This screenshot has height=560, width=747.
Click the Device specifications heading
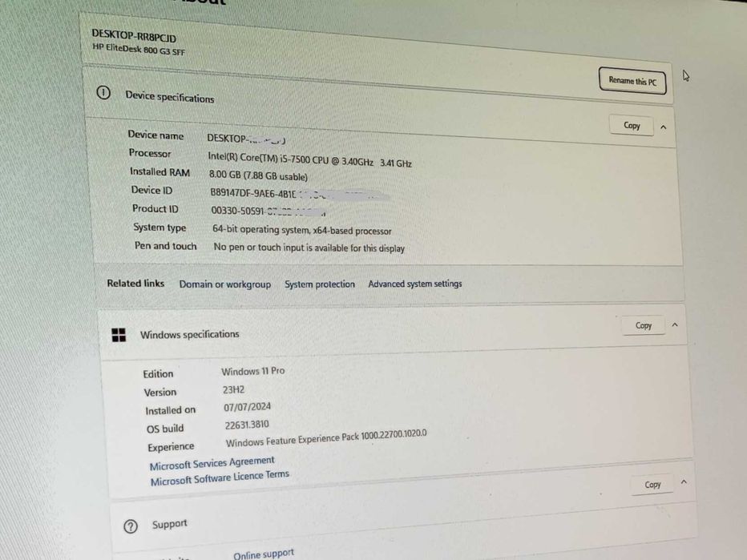click(170, 97)
